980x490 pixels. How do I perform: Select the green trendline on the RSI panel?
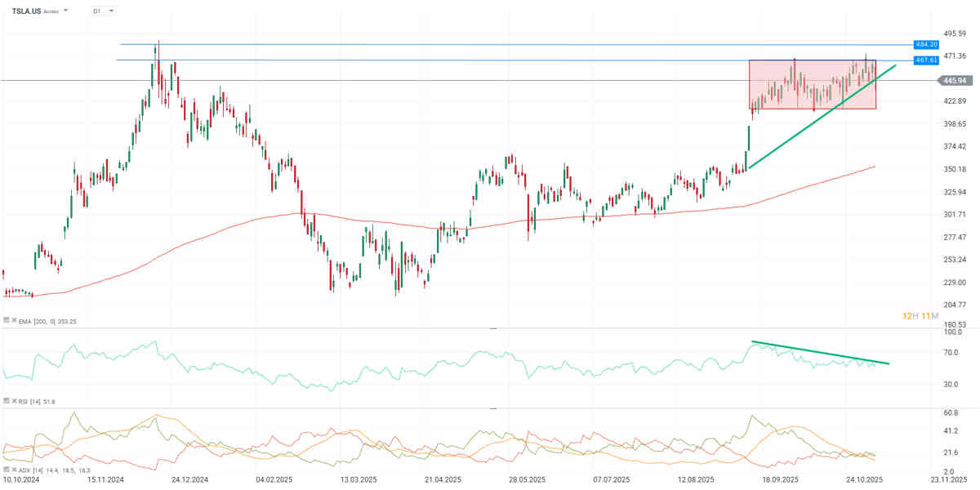[x=817, y=352]
